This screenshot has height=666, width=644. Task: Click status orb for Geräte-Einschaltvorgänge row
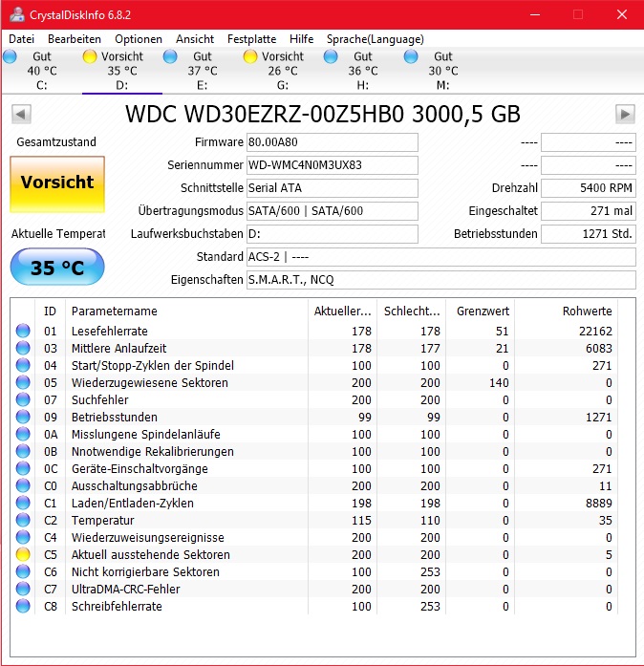pyautogui.click(x=23, y=468)
